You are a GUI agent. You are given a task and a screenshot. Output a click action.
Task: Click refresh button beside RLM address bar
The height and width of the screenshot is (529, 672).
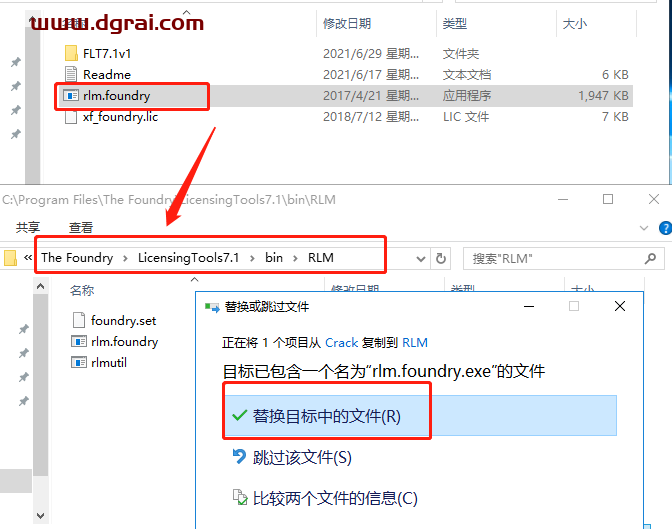(x=441, y=258)
